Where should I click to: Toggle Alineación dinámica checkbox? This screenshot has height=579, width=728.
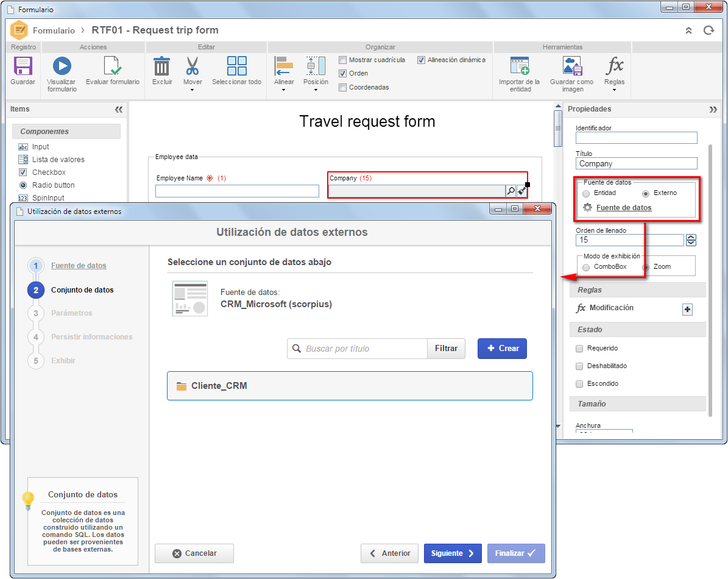pyautogui.click(x=421, y=60)
